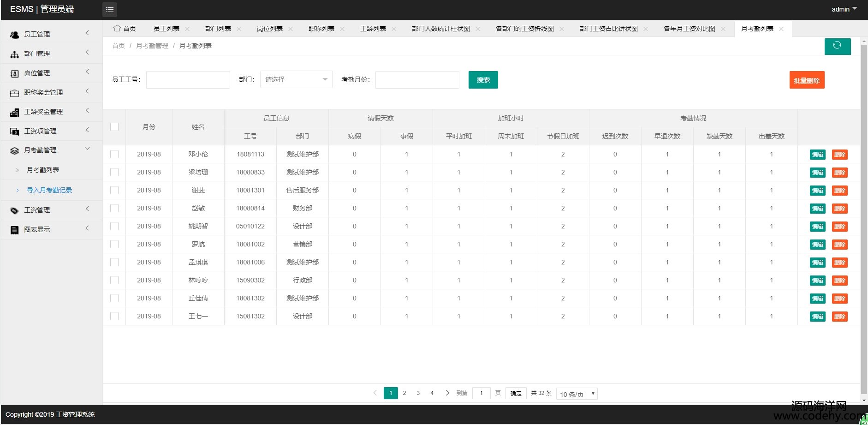Close the 部门列表 tab
The height and width of the screenshot is (425, 868).
pos(239,29)
